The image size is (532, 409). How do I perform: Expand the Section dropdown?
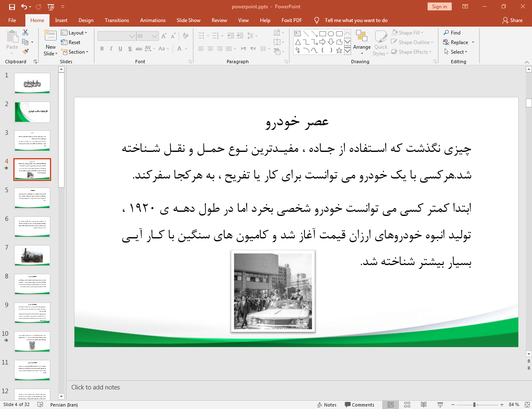pos(75,52)
